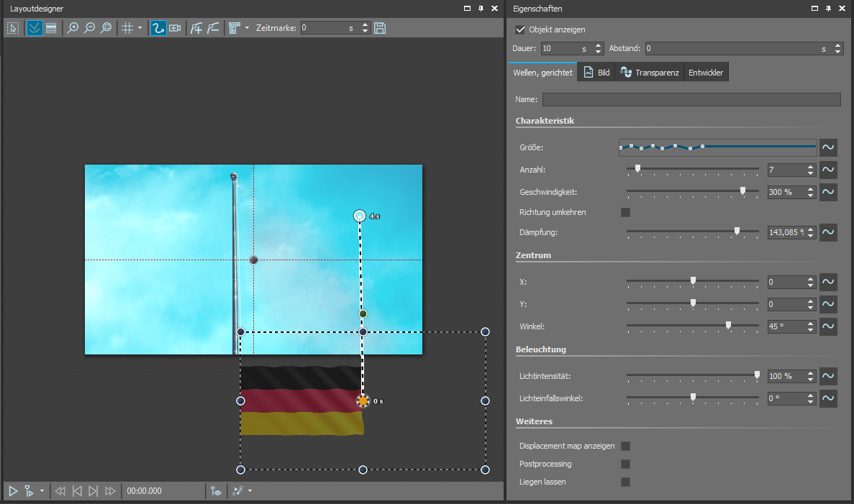Viewport: 854px width, 504px height.
Task: Open curve editor for Geschwindigkeit
Action: (x=828, y=192)
